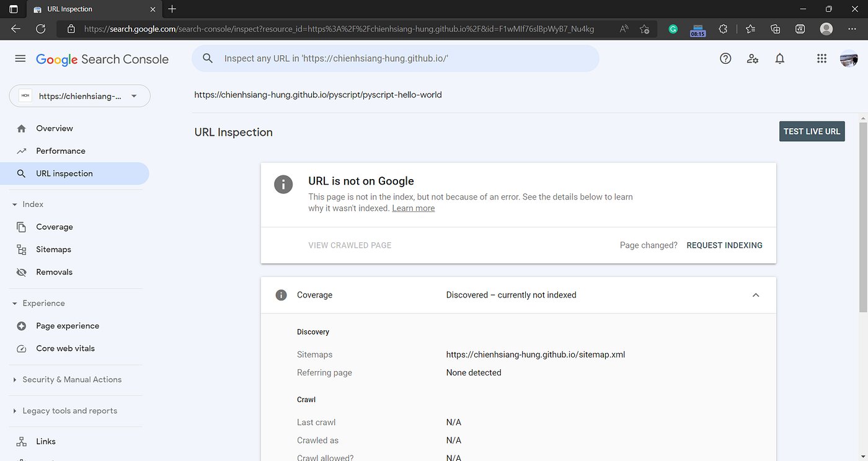Click the read aloud icon

pos(623,29)
